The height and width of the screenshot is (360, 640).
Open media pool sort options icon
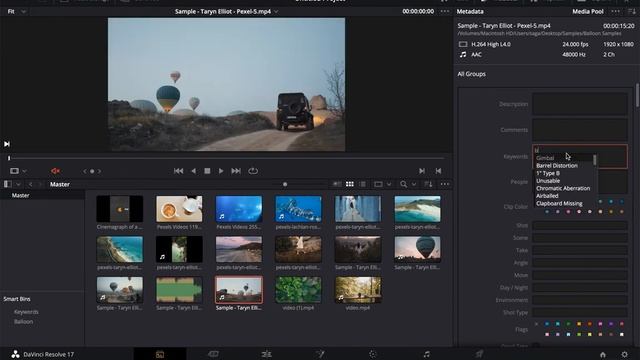click(x=428, y=184)
